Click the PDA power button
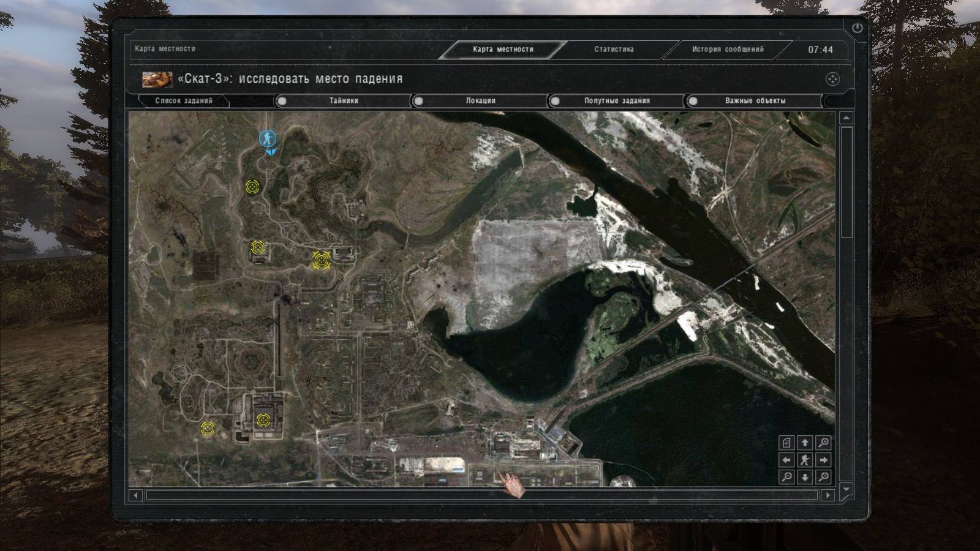980x551 pixels. tap(857, 28)
